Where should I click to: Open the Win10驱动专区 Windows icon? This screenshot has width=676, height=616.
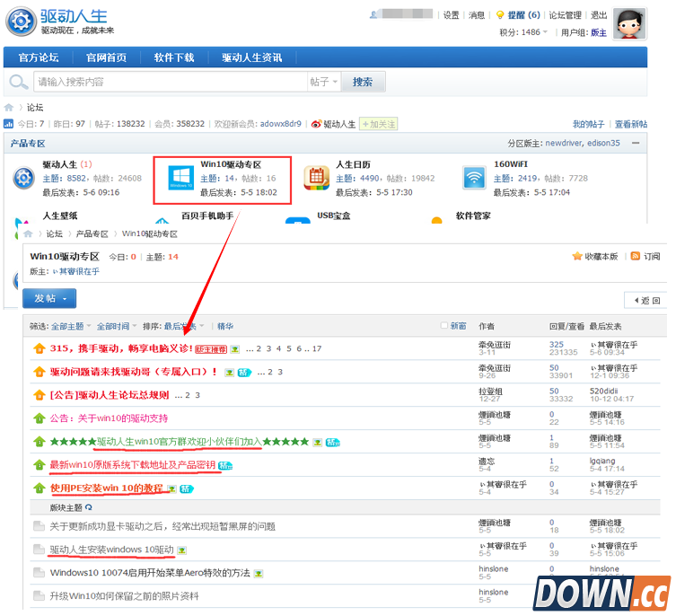tap(180, 178)
